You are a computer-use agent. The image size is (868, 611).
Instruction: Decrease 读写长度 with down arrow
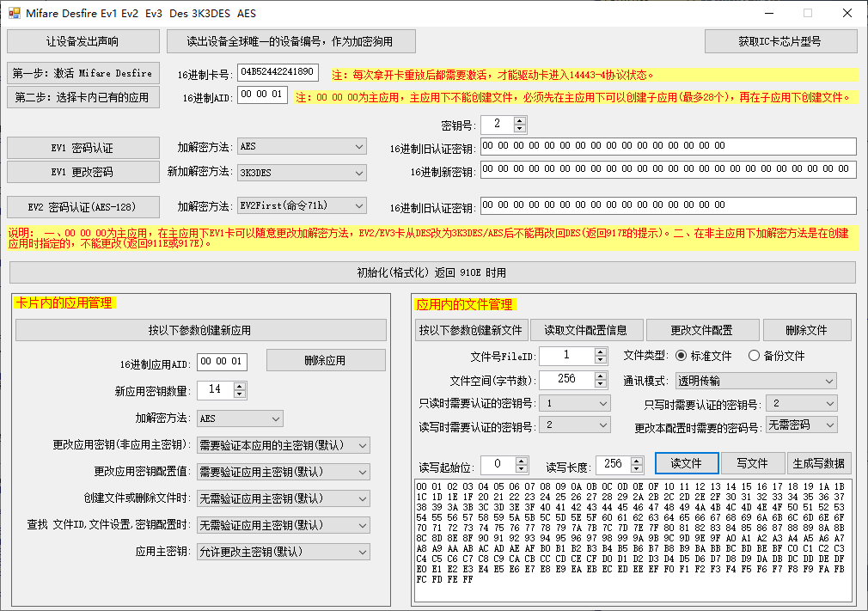(637, 468)
